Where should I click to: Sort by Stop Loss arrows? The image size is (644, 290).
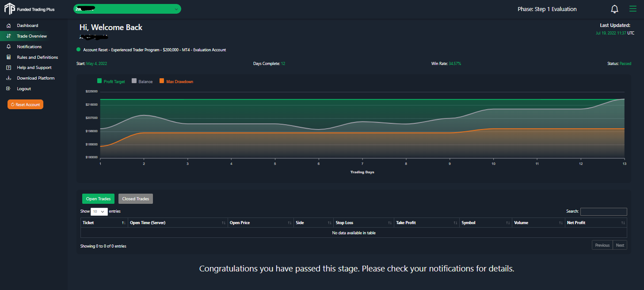pos(390,223)
